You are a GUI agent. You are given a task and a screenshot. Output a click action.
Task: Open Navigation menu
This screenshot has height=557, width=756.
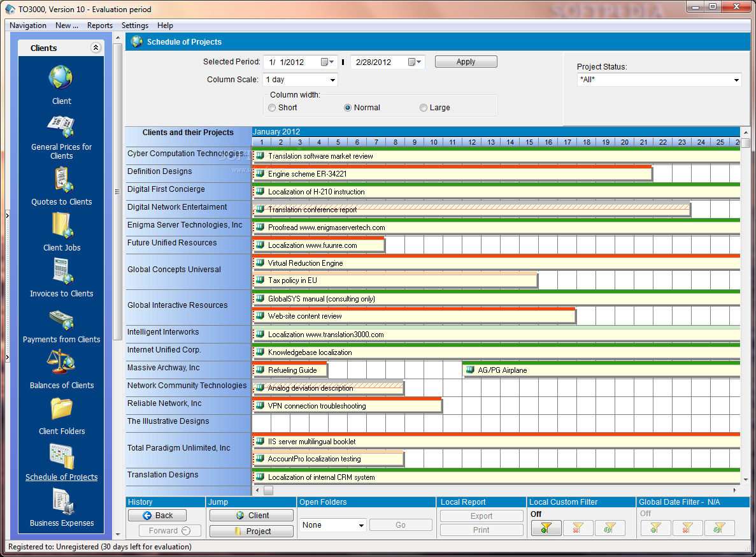click(x=28, y=25)
